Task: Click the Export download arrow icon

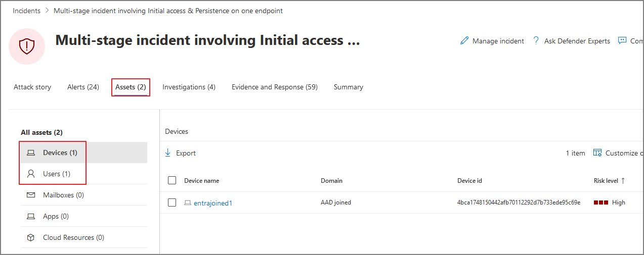Action: click(x=168, y=153)
